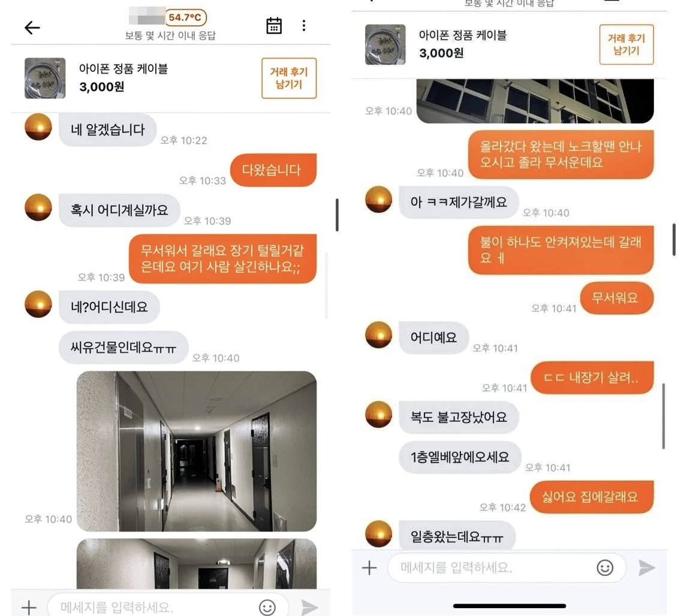678x616 pixels.
Task: Tap sunset avatar beside 네 알겠습니다
Action: pos(38,127)
